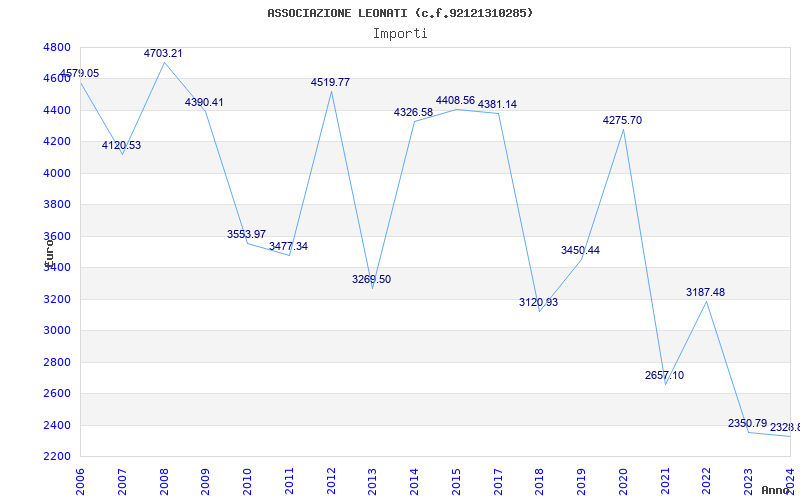Select data label 4408.56
The image size is (800, 500).
455,100
